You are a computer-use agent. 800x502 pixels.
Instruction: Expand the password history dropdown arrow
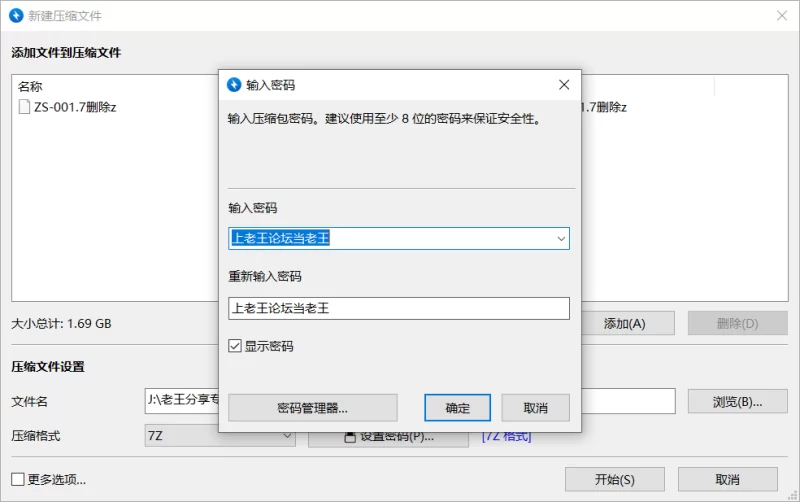[x=561, y=239]
